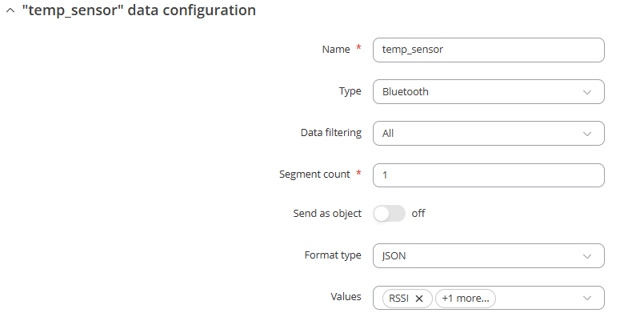The image size is (644, 329).
Task: Click the Type field chevron arrow
Action: [587, 92]
